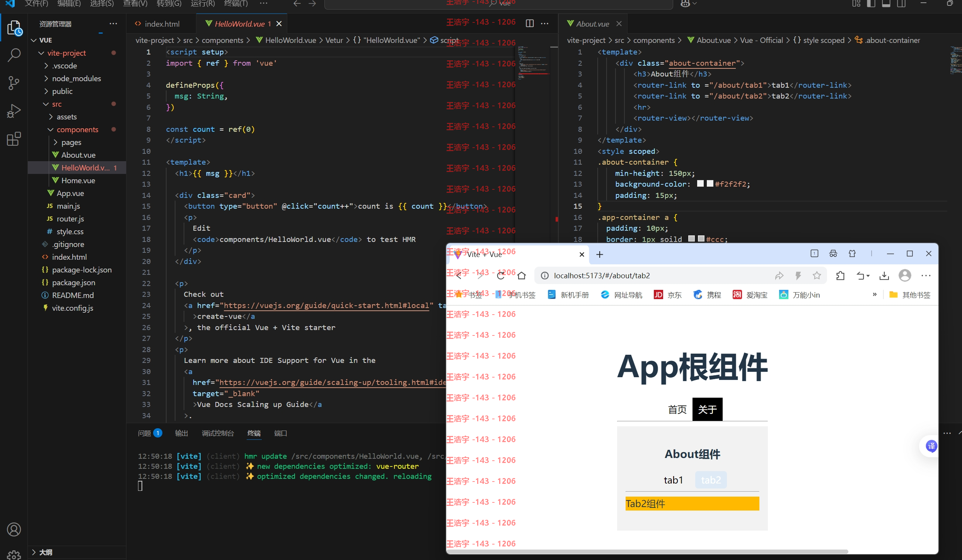Open the 查看(V) menu
Image resolution: width=962 pixels, height=560 pixels.
pos(135,3)
